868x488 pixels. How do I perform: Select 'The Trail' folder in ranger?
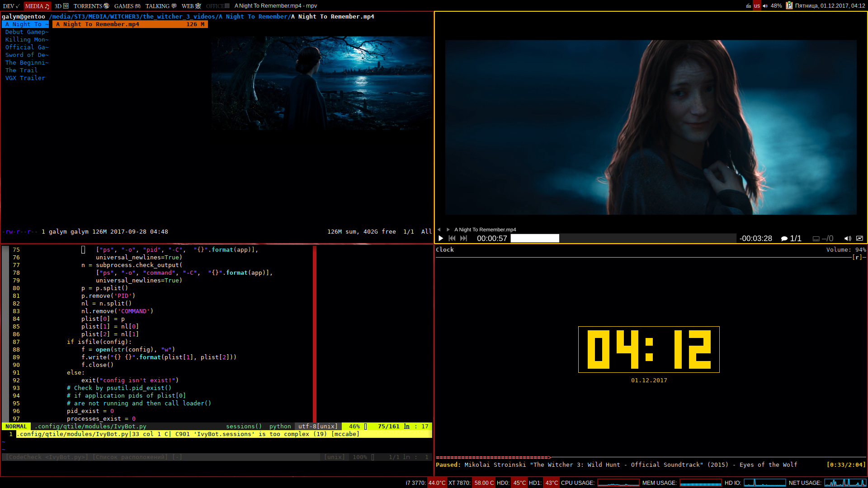tap(21, 70)
